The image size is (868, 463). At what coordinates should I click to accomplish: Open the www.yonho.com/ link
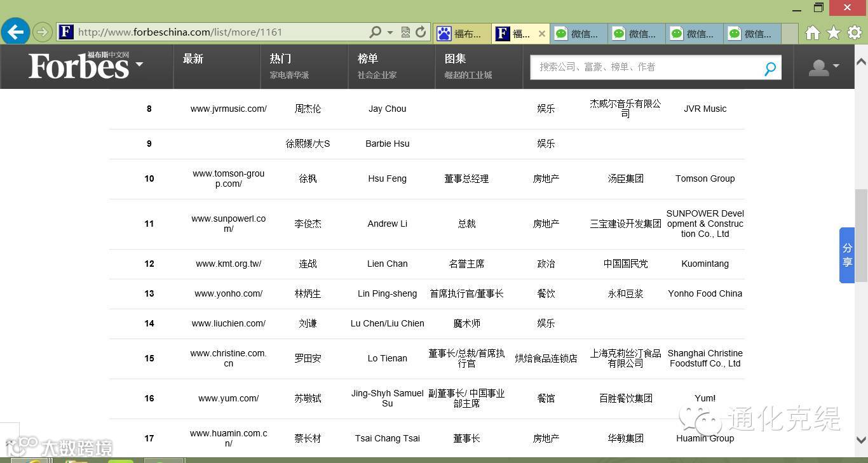(229, 293)
